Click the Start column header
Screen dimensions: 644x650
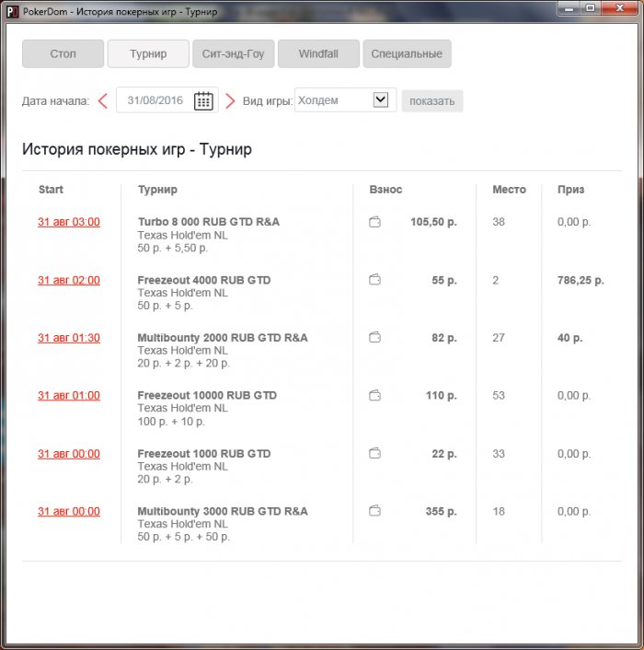[51, 190]
